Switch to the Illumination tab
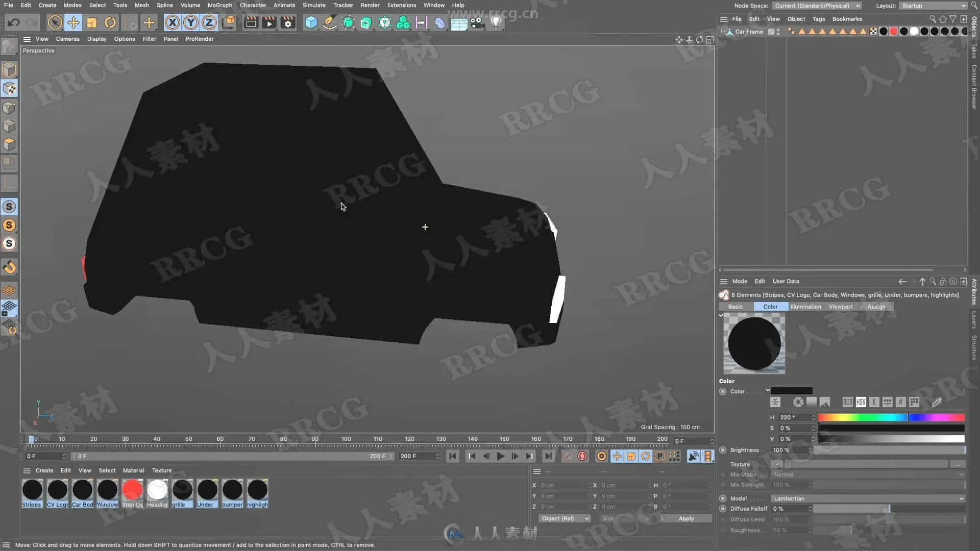 (805, 307)
